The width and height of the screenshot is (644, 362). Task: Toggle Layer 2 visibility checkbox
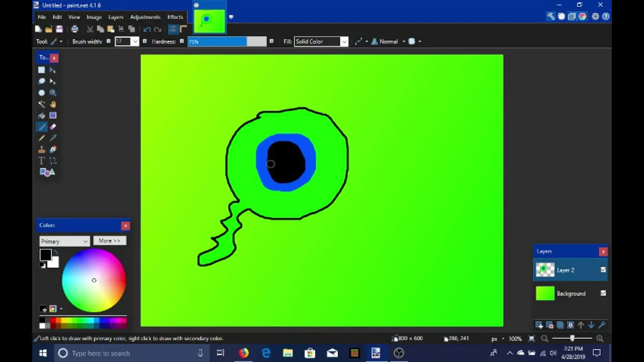pos(603,270)
